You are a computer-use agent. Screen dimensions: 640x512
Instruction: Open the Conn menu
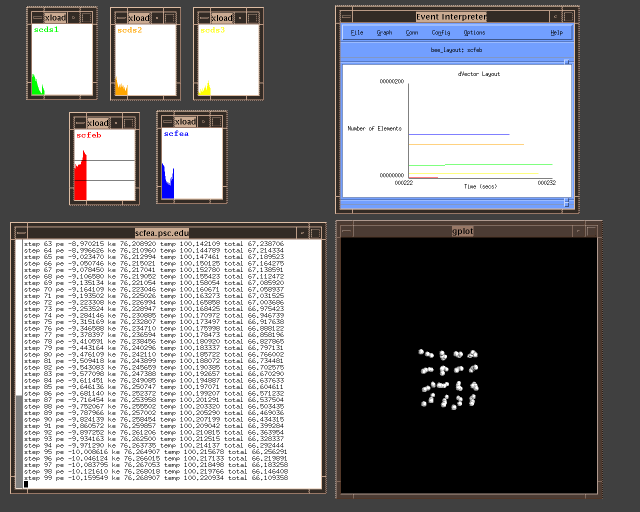click(x=412, y=33)
